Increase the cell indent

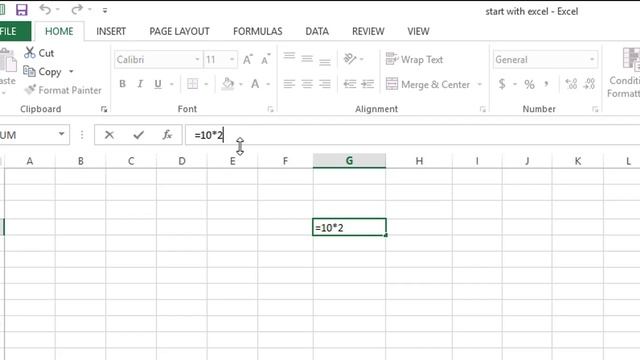coord(368,84)
